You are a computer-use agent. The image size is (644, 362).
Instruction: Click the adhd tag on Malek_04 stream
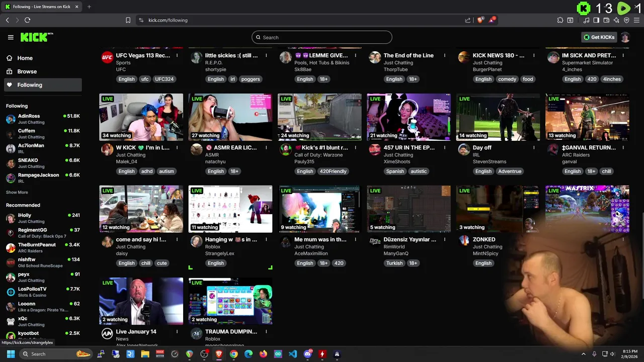147,171
